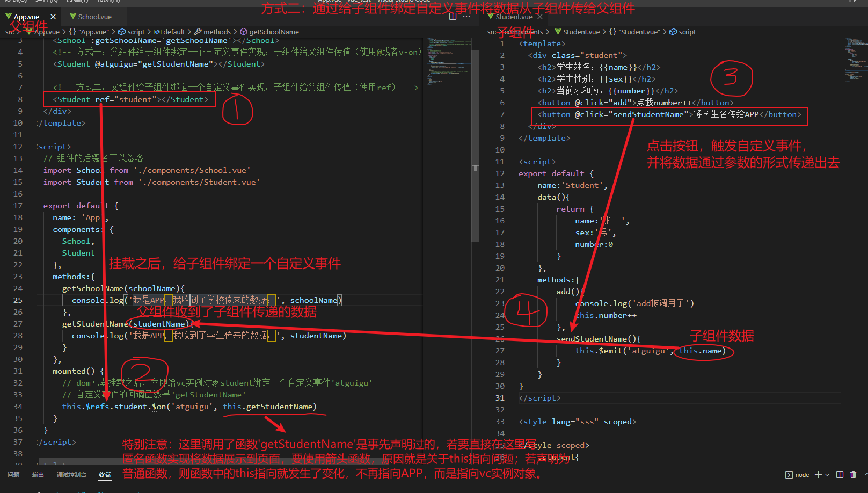Activate the Student.vue tab in right editor
Viewport: 868px width, 493px height.
[514, 17]
